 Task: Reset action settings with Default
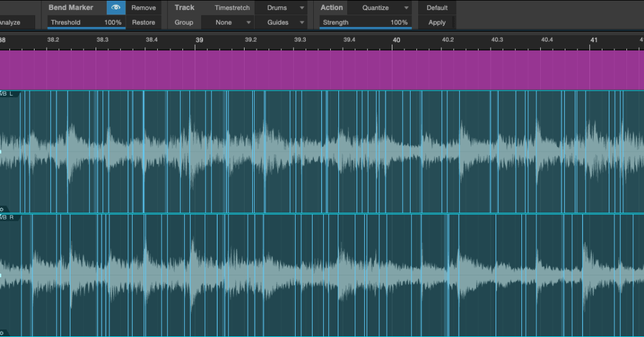[437, 8]
